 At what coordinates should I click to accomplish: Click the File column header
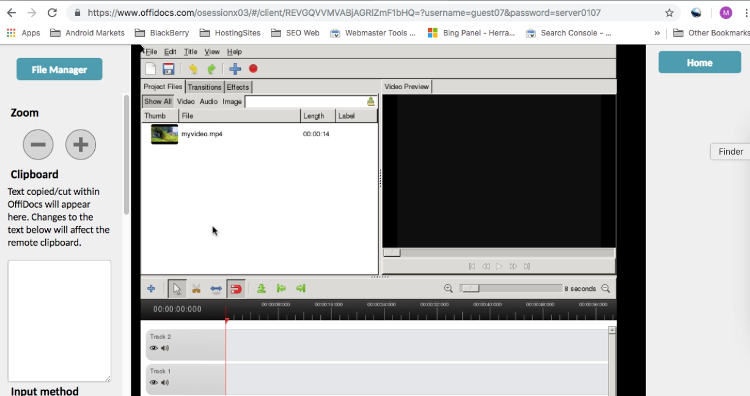click(240, 116)
